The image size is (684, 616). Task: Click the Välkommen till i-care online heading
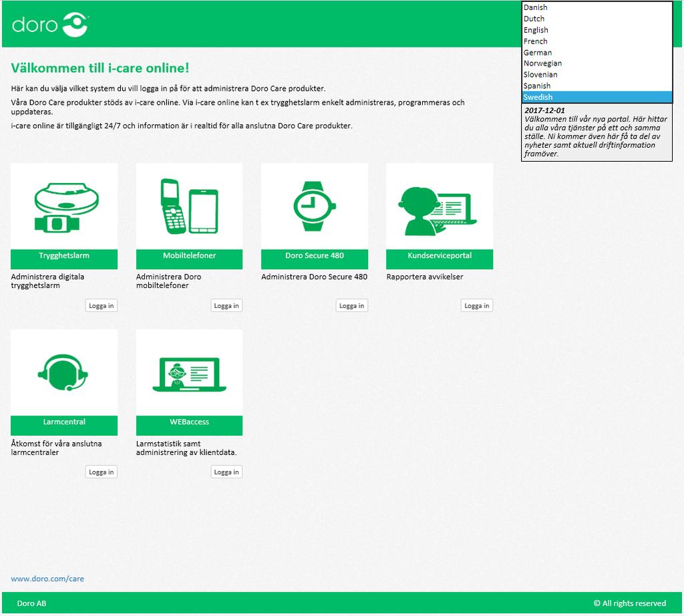(x=100, y=68)
